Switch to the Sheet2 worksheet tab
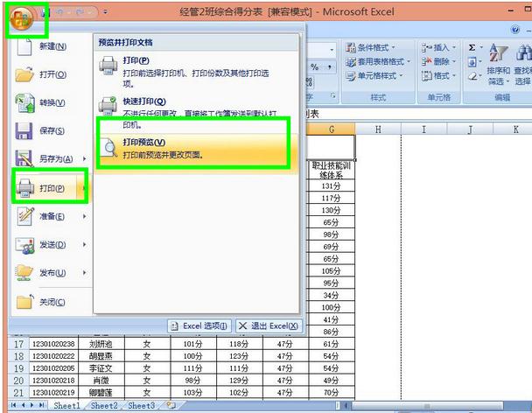The image size is (532, 413). pyautogui.click(x=103, y=406)
